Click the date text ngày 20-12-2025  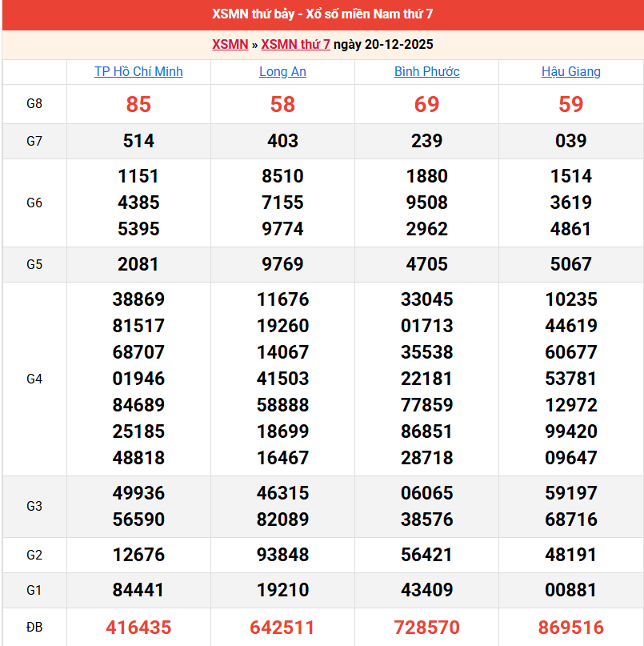(383, 44)
